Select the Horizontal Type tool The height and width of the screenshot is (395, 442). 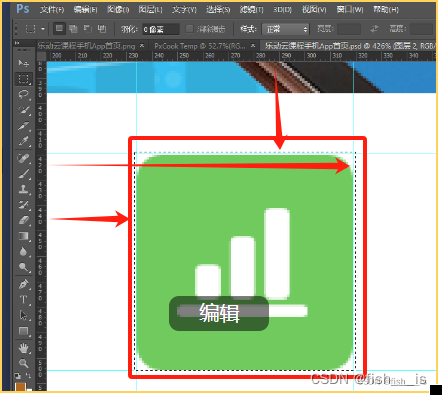[23, 300]
